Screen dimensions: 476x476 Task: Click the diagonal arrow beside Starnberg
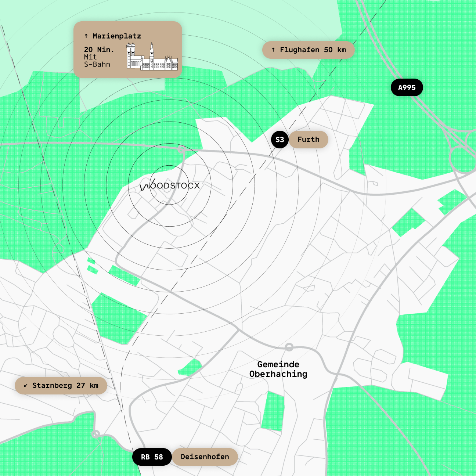[x=26, y=386]
